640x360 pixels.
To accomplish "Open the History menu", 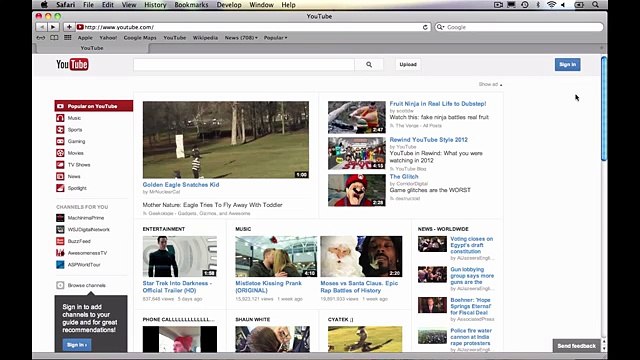I will (x=155, y=5).
